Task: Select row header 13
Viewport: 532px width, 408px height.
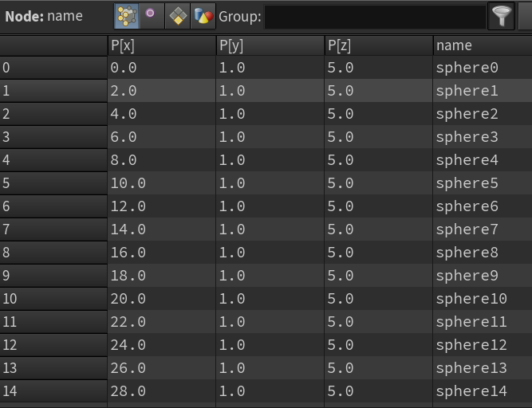Action: 53,368
